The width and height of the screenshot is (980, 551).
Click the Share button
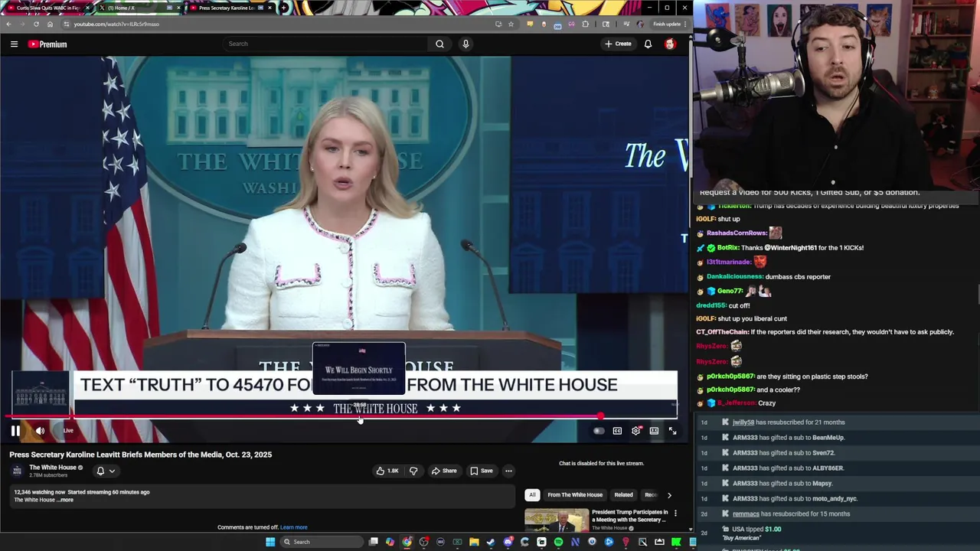(443, 471)
